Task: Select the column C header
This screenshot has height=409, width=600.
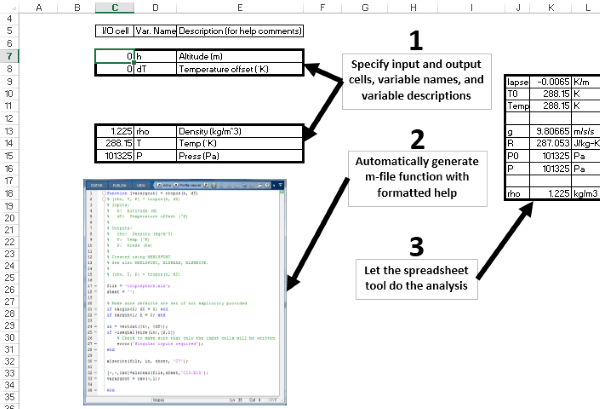Action: click(x=114, y=7)
